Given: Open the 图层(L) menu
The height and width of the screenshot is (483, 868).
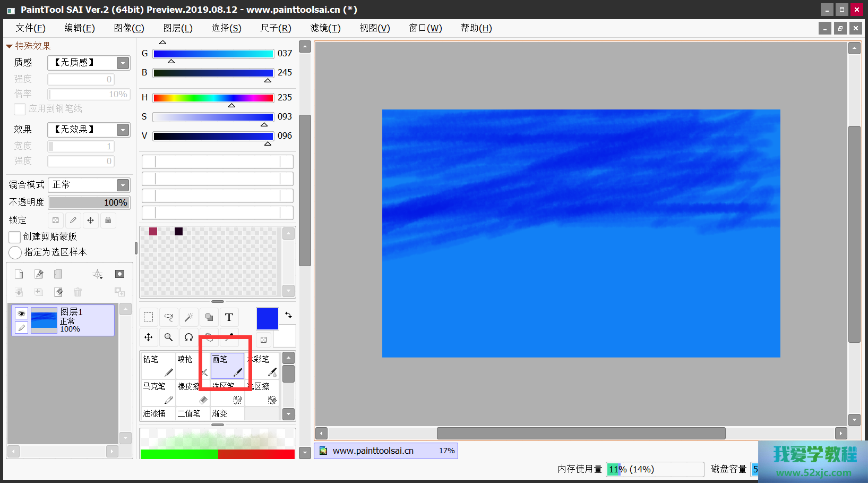Looking at the screenshot, I should tap(178, 28).
